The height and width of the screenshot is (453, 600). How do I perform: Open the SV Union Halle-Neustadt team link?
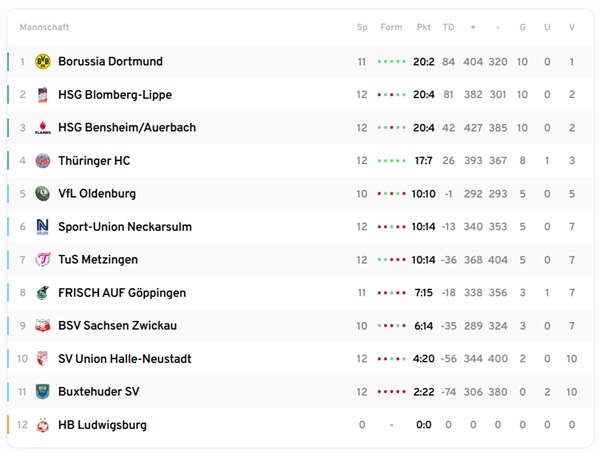[124, 359]
